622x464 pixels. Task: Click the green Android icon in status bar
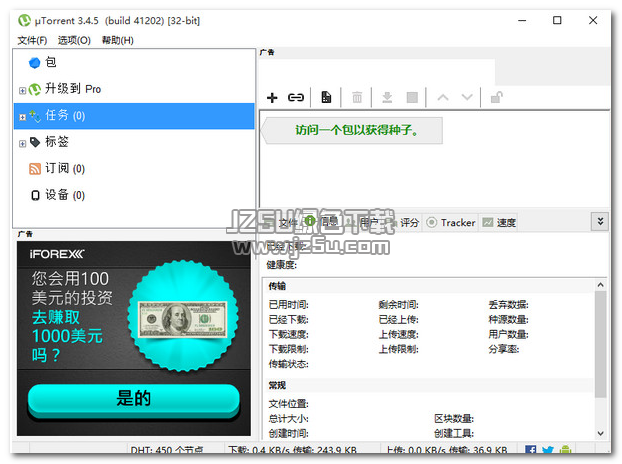(x=565, y=450)
